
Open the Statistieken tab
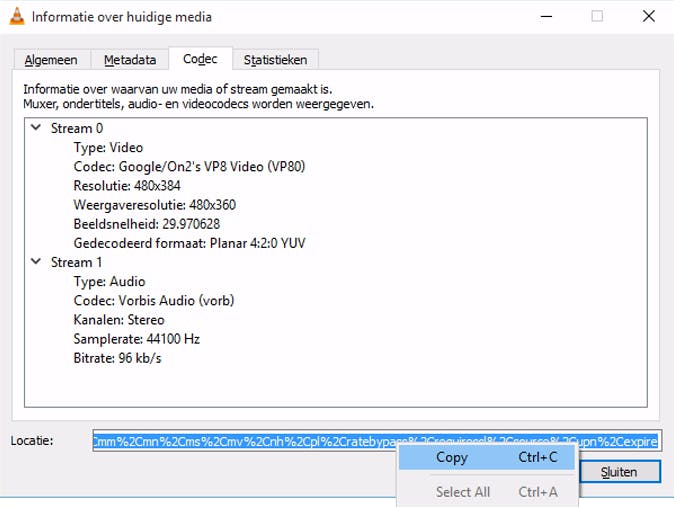point(276,60)
